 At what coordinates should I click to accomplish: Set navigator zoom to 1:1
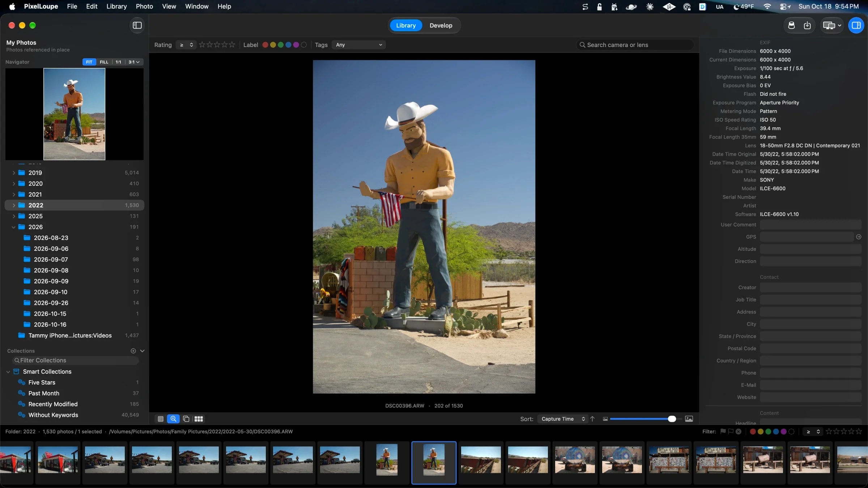118,62
